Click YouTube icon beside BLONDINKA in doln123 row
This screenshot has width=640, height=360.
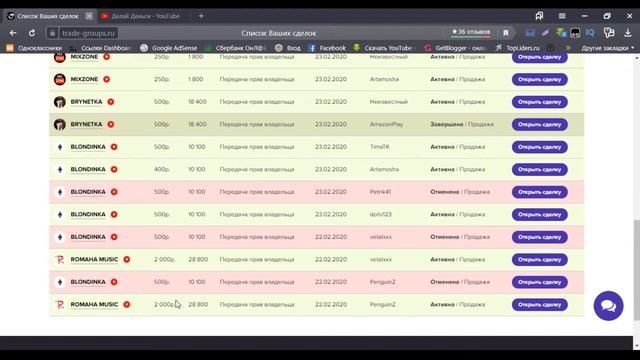tap(114, 214)
